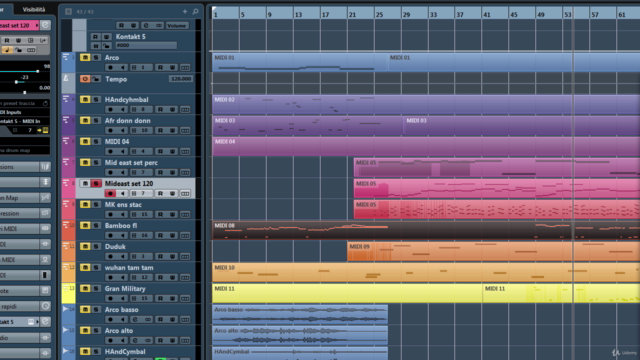Screen dimensions: 640x360
Task: Solo the Arco track
Action: coord(96,58)
